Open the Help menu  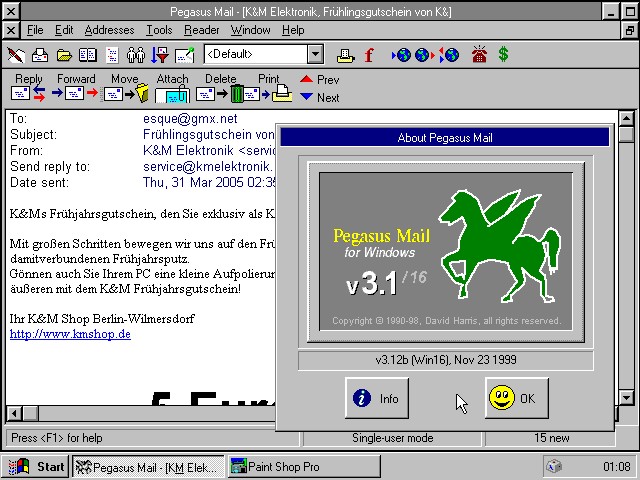[293, 30]
